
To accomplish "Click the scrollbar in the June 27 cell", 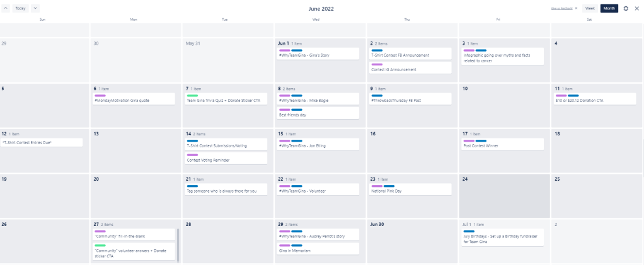I will (178, 244).
